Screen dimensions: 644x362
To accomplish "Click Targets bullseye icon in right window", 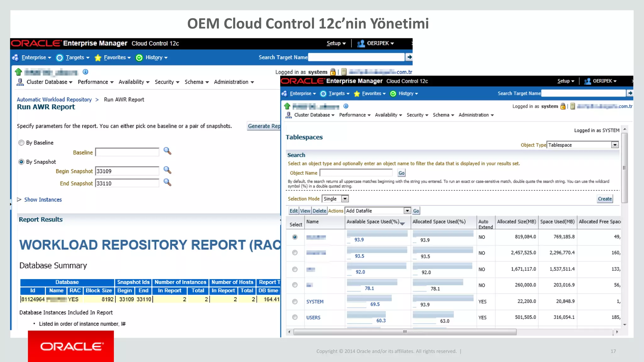I will point(323,94).
